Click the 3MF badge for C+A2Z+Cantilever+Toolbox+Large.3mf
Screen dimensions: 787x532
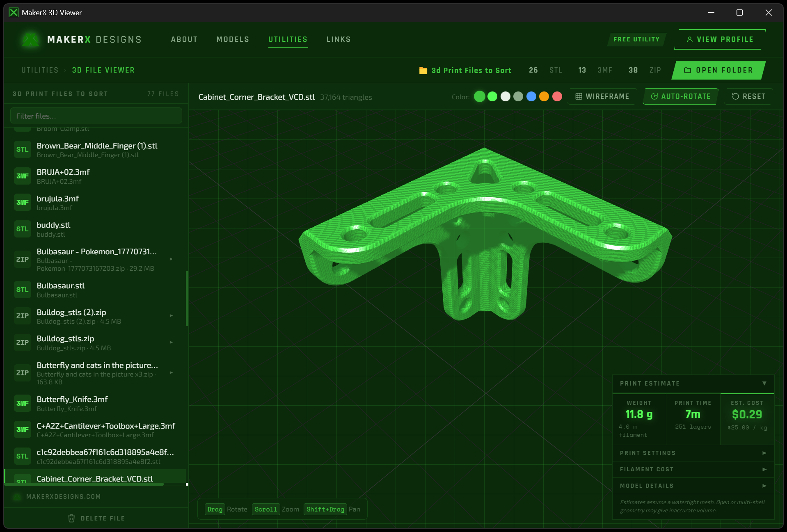[23, 429]
